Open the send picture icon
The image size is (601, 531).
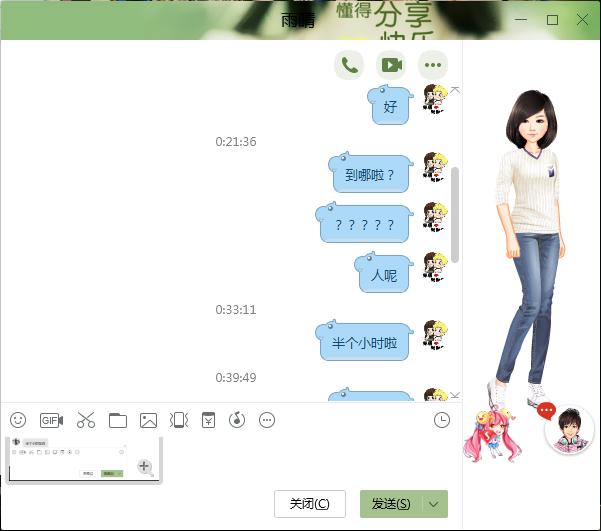click(x=148, y=421)
